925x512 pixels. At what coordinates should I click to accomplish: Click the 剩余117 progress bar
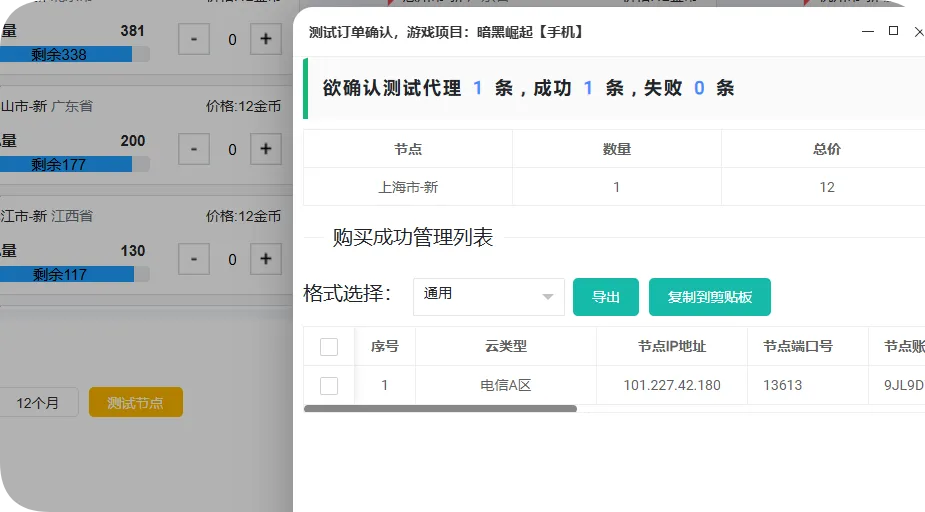coord(74,274)
